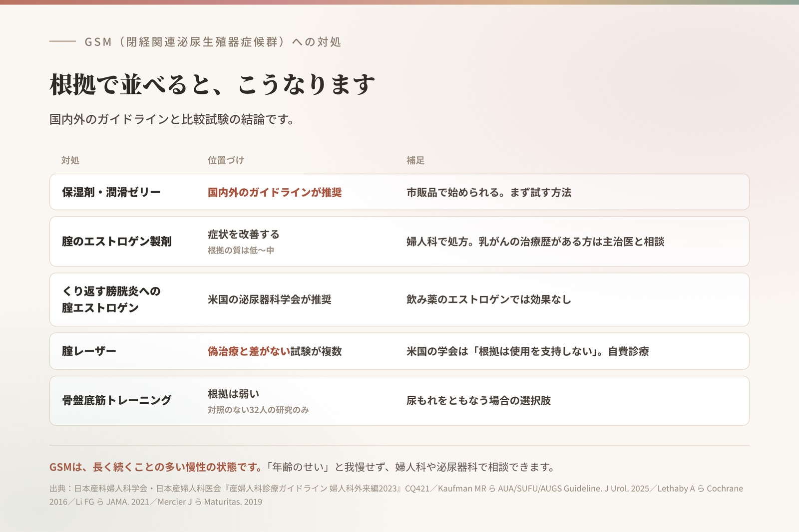Click the note 米国の学会は「根拠は使用を支持しない」。自費診療

(x=528, y=351)
